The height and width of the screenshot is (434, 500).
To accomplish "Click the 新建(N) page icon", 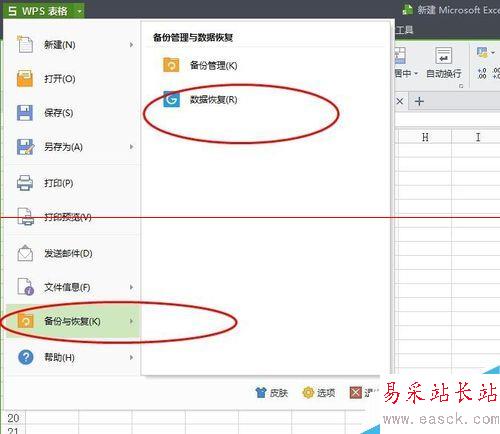I will (25, 44).
